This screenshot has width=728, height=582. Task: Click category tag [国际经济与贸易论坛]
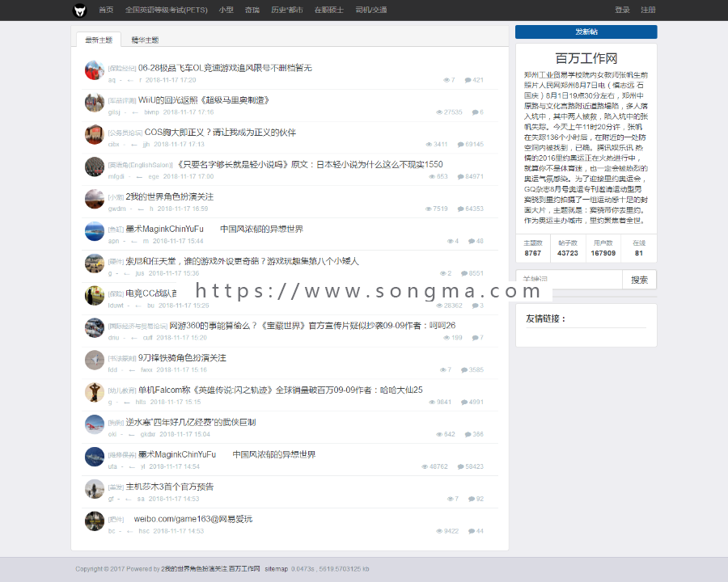click(x=138, y=327)
